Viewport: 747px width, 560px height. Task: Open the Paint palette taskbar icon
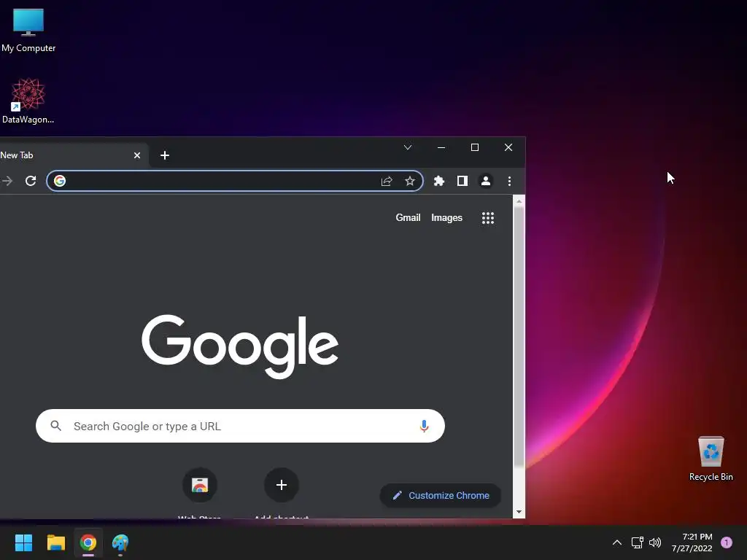click(120, 542)
